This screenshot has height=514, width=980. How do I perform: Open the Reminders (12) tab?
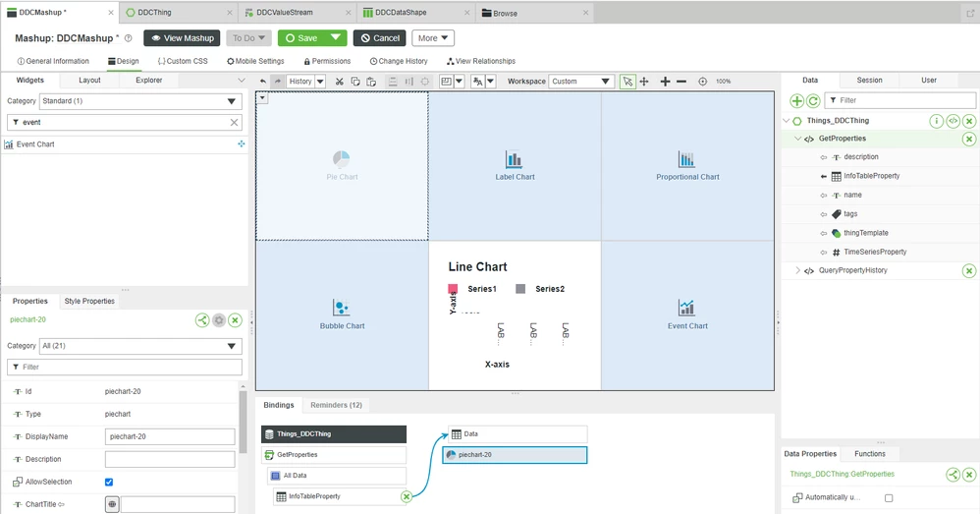point(336,405)
